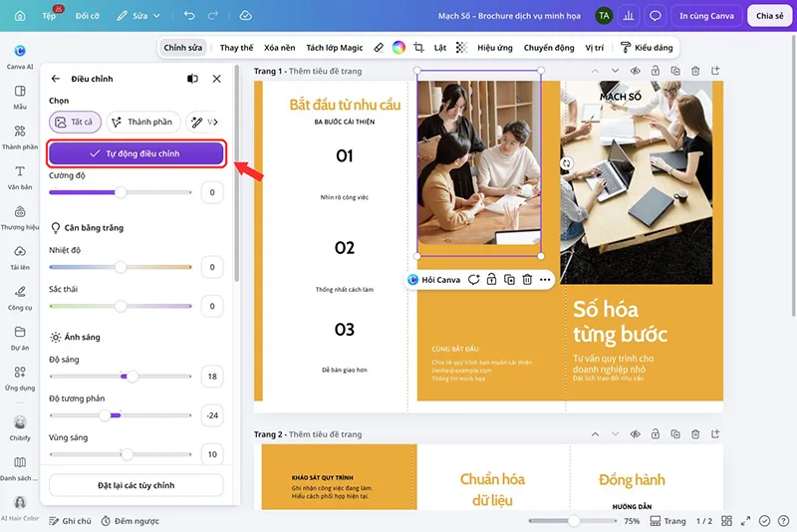The image size is (797, 532).
Task: Click Lật flip option
Action: [440, 48]
